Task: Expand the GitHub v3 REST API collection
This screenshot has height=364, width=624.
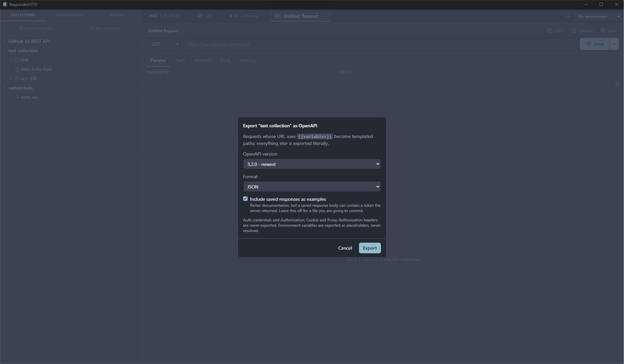Action: [x=5, y=41]
